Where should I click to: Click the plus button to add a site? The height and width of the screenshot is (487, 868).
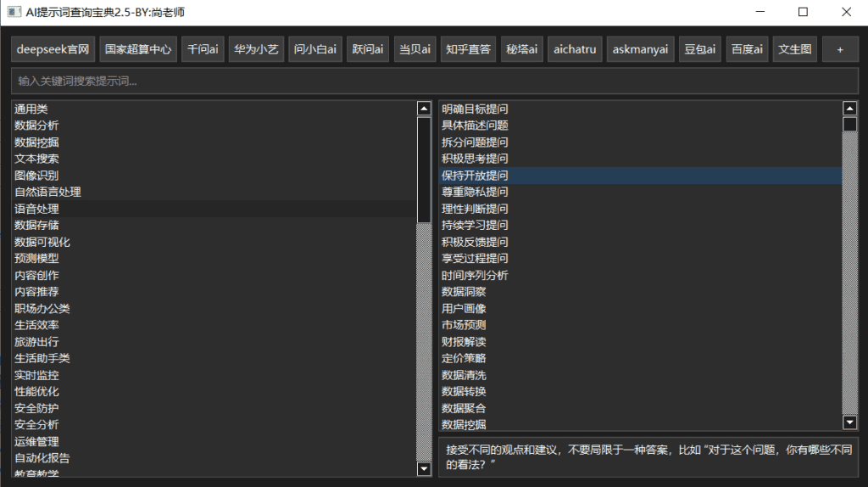point(840,49)
